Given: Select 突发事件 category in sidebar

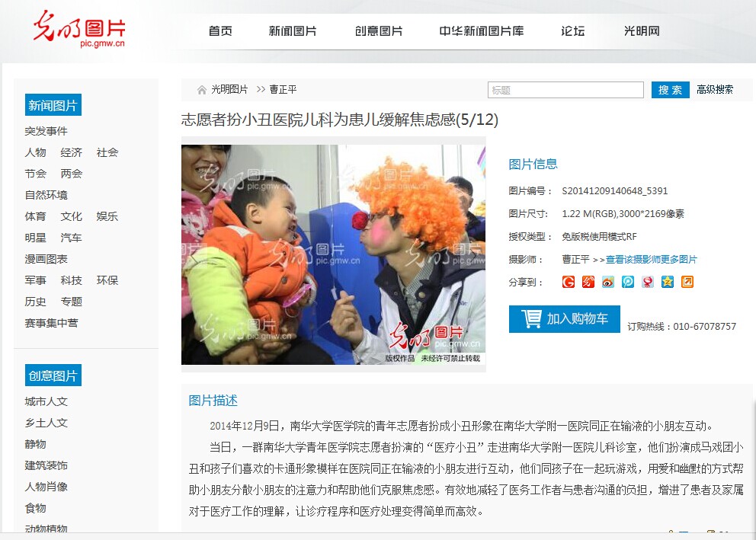Looking at the screenshot, I should pos(46,131).
